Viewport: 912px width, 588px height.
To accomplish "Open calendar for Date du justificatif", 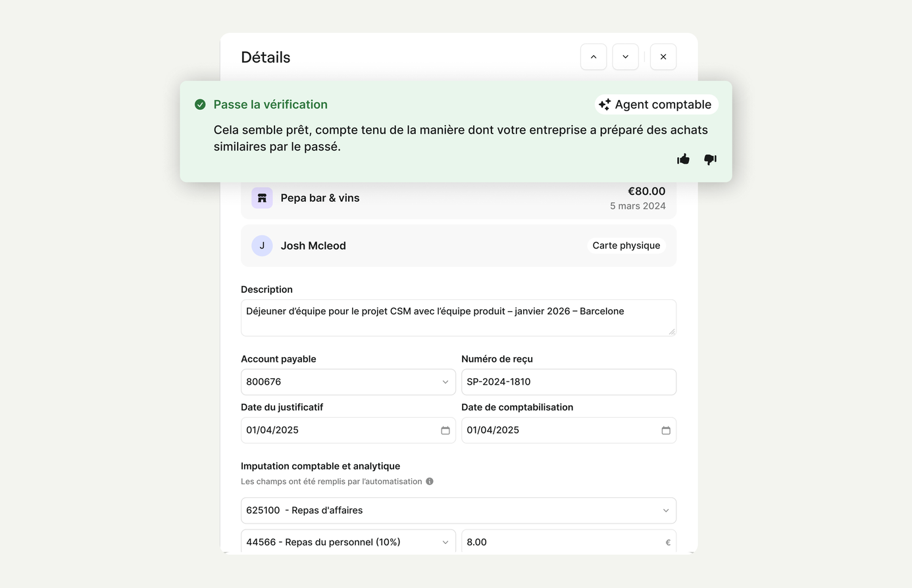I will click(x=445, y=430).
